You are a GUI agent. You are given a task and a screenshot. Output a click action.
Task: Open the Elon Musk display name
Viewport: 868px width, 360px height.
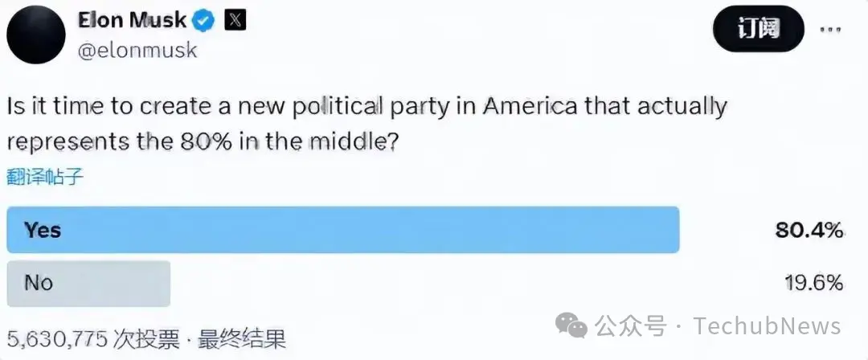pyautogui.click(x=132, y=20)
